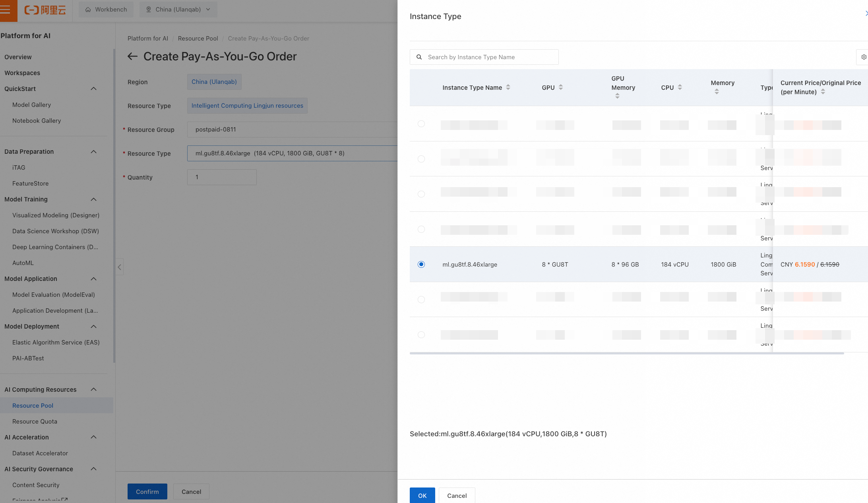Sort by Current Price per Minute
868x503 pixels.
click(x=823, y=92)
